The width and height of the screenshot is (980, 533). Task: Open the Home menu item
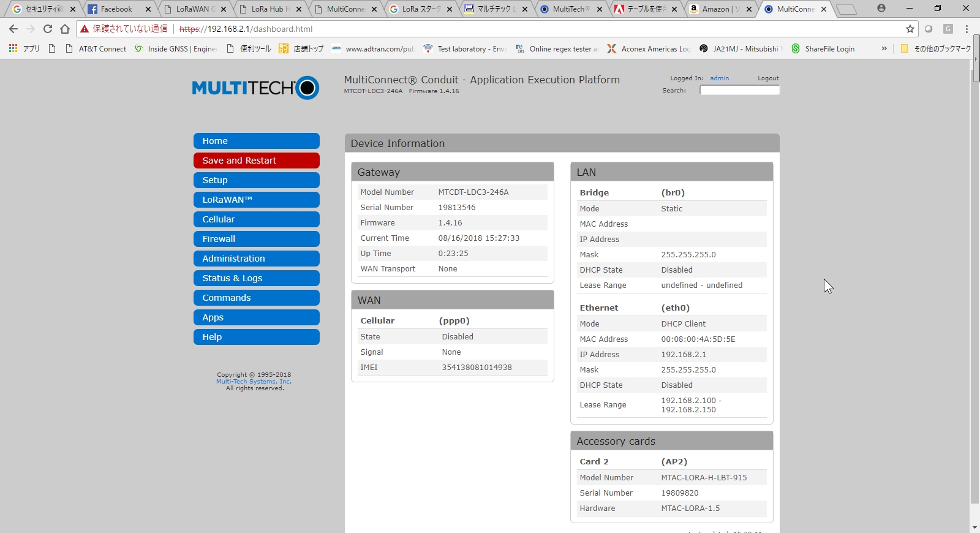coord(256,141)
